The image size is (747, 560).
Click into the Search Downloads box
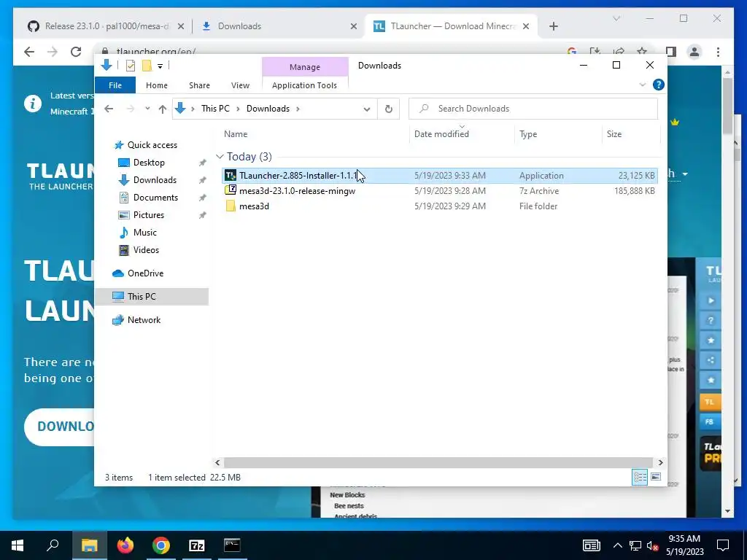click(533, 109)
